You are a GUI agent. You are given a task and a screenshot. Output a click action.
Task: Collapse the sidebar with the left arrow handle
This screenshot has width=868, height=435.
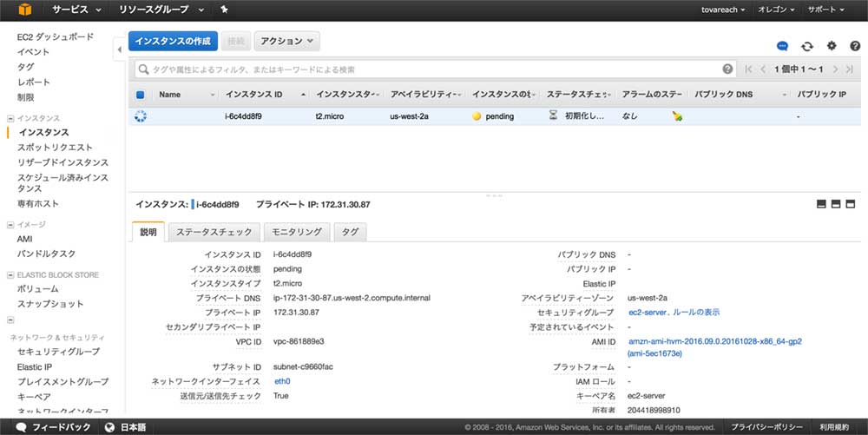pos(119,49)
